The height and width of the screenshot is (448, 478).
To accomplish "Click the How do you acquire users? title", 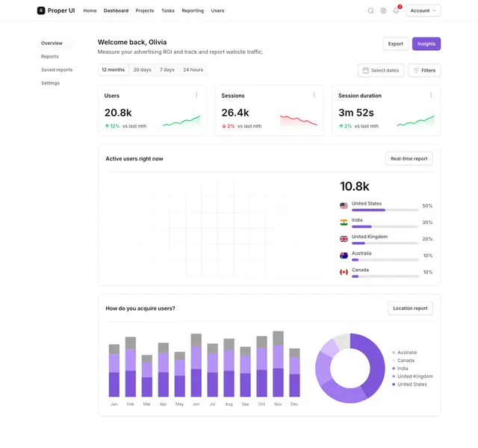I will pos(140,308).
